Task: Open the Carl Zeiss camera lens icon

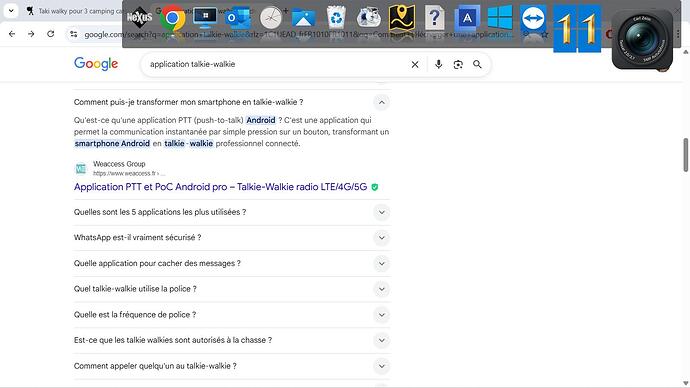Action: 642,40
